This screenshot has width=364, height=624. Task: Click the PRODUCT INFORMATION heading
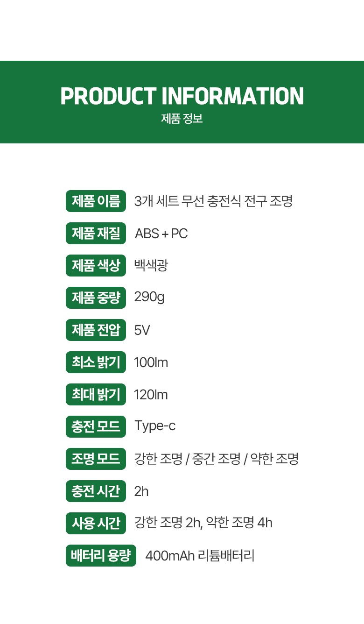[x=182, y=96]
